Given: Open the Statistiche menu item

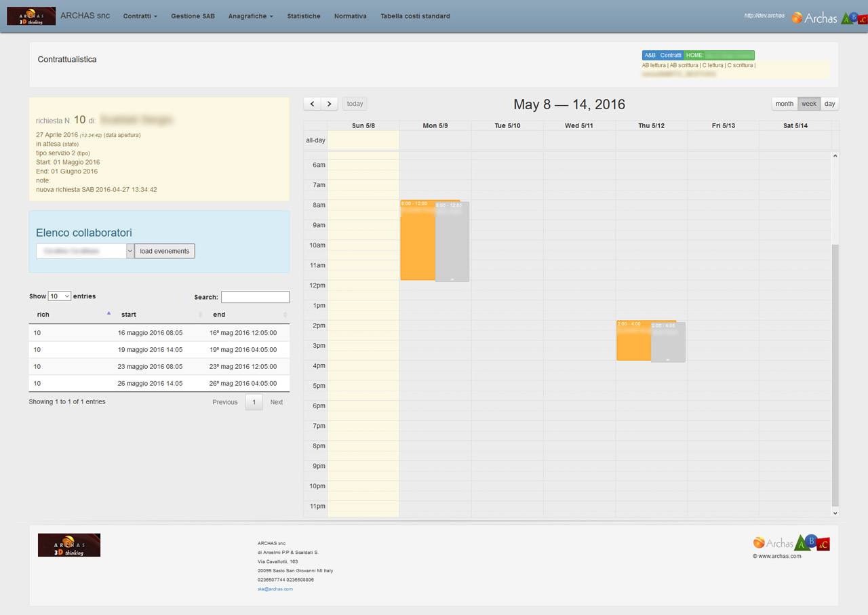Looking at the screenshot, I should [303, 16].
